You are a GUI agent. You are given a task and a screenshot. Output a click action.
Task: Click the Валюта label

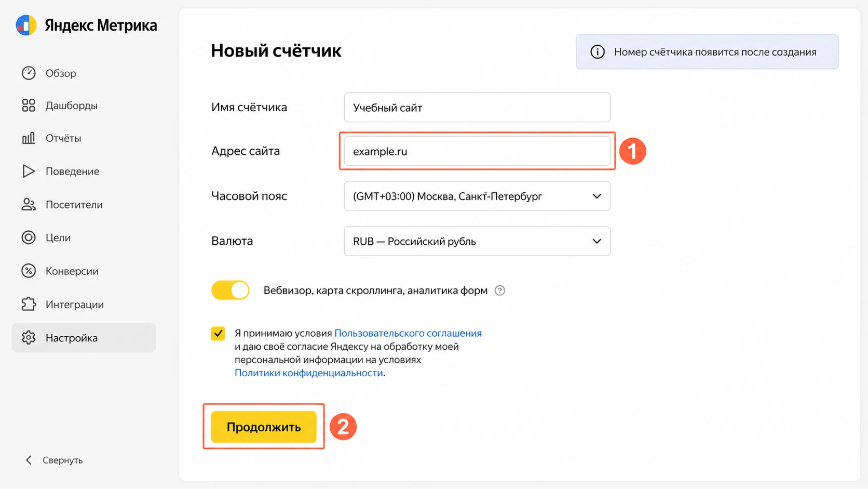[x=232, y=241]
